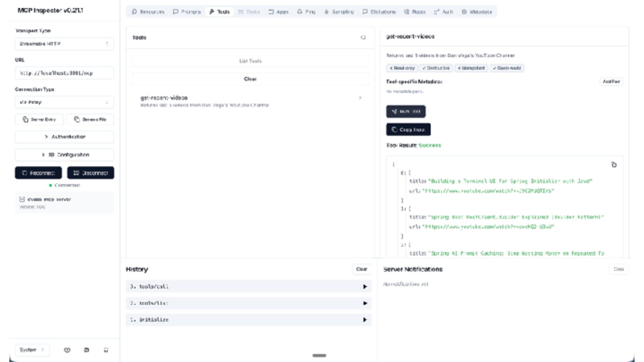This screenshot has height=362, width=644.
Task: Click the refresh icon in Tools panel header
Action: coord(363,38)
